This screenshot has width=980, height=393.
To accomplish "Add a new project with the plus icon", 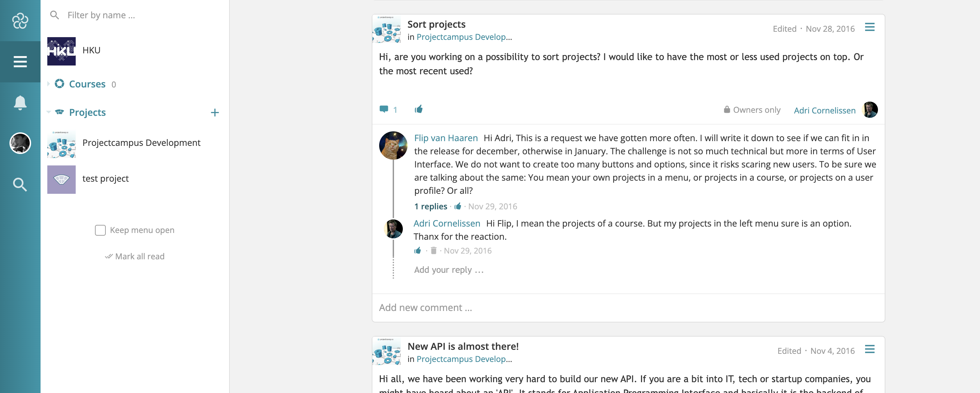I will pos(215,112).
